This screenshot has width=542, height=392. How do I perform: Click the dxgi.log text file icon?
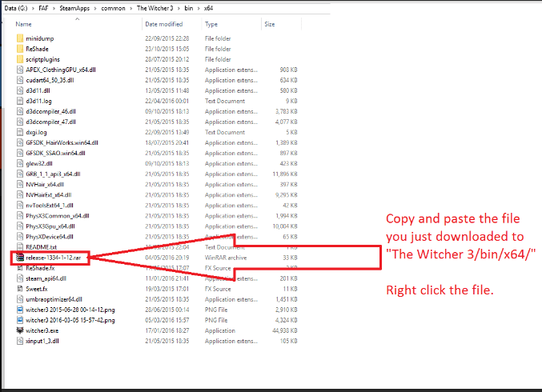coord(20,132)
